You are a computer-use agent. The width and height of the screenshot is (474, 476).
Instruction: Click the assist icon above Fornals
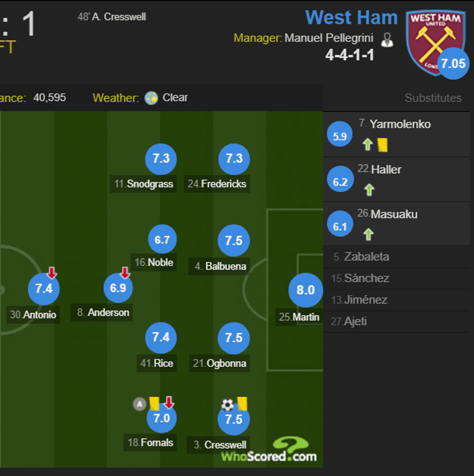[x=139, y=404]
